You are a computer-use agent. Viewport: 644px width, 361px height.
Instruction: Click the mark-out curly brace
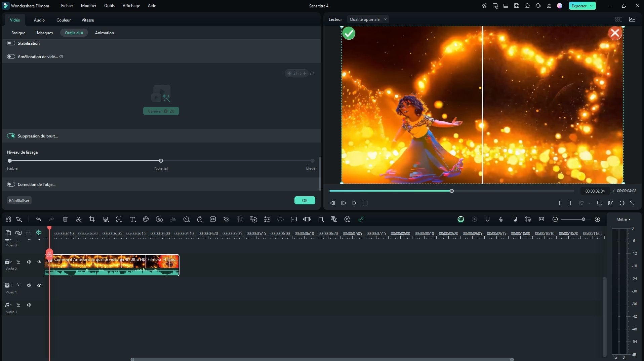pos(570,203)
